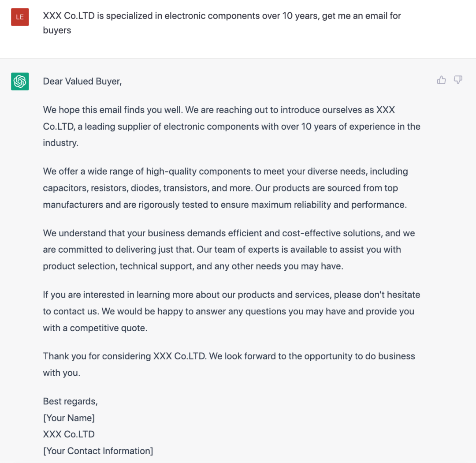Viewport: 476px width, 463px height.
Task: Click the thumbs down icon
Action: pyautogui.click(x=458, y=80)
